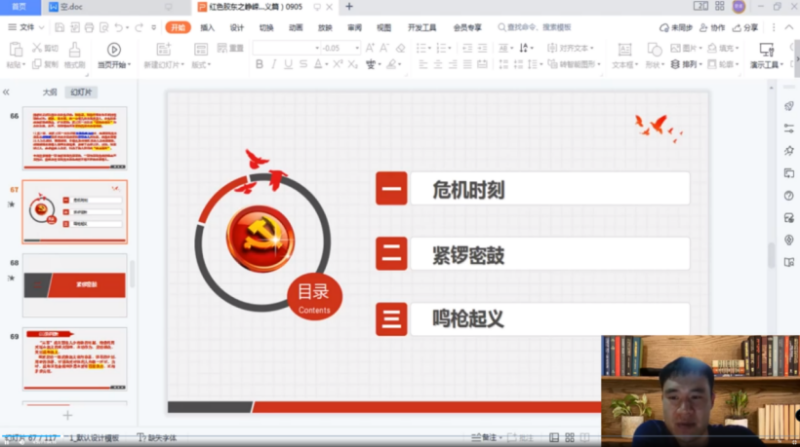Toggle Bold formatting
This screenshot has width=800, height=447.
coord(259,64)
